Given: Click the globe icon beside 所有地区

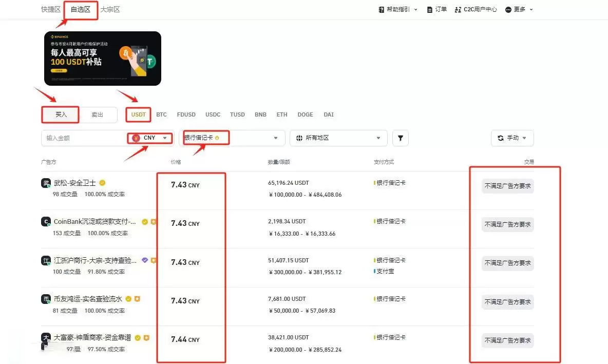Looking at the screenshot, I should 299,138.
